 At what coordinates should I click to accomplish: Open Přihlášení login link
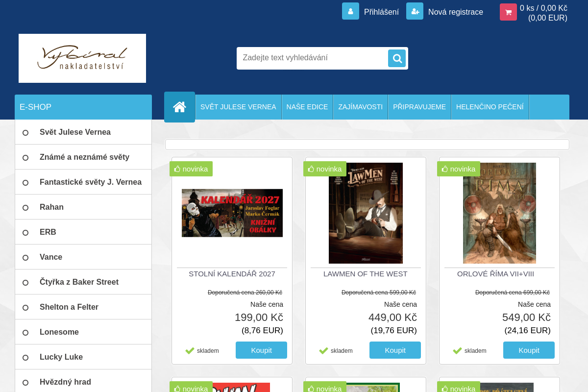(381, 12)
